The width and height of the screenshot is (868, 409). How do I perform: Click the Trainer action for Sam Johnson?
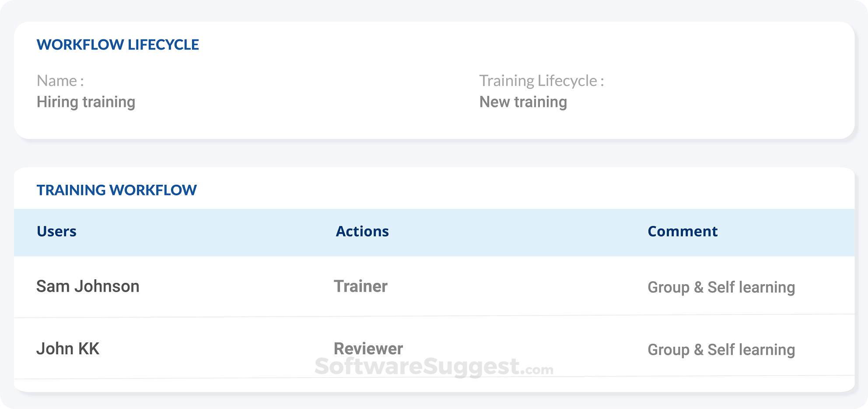pos(360,286)
